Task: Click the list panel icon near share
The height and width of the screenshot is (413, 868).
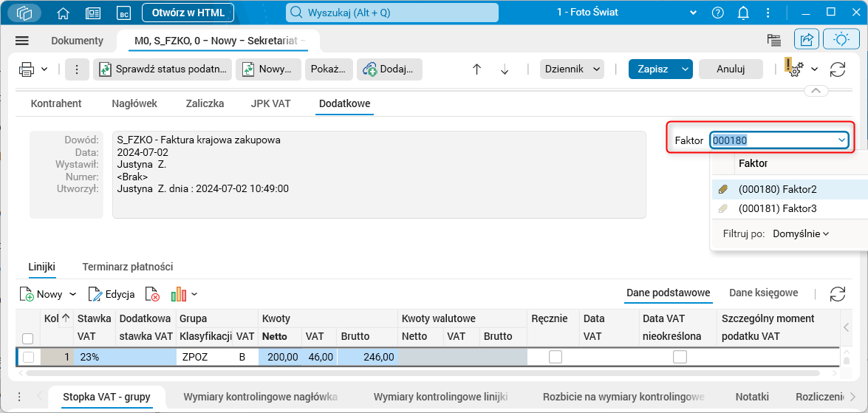Action: (773, 39)
